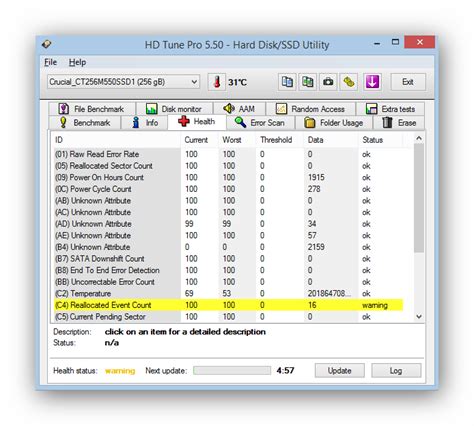The image size is (474, 426).
Task: Switch to the Extra tests tab
Action: tap(390, 109)
